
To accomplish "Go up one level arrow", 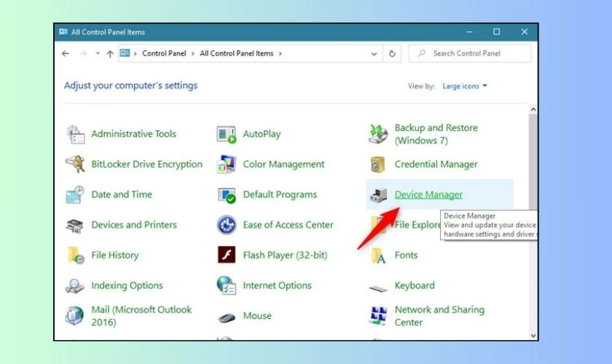I will (x=110, y=54).
